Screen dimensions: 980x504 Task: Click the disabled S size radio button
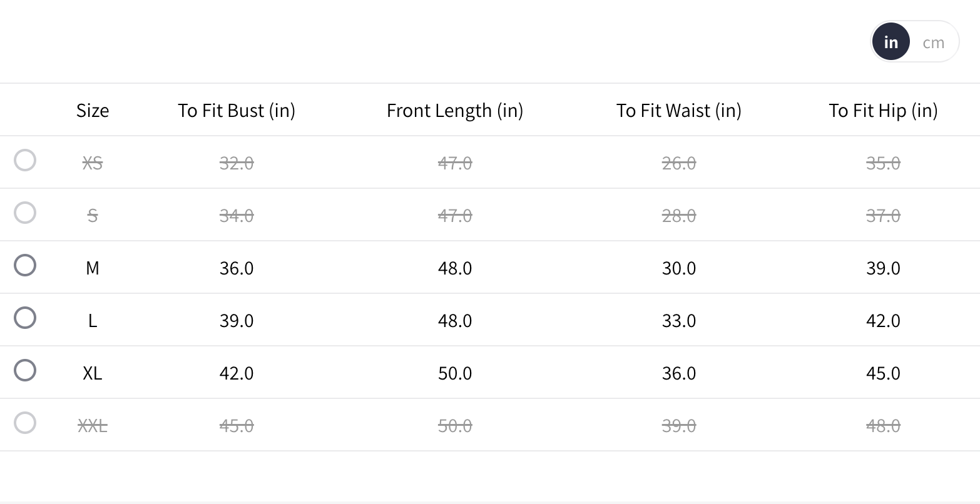pyautogui.click(x=25, y=213)
